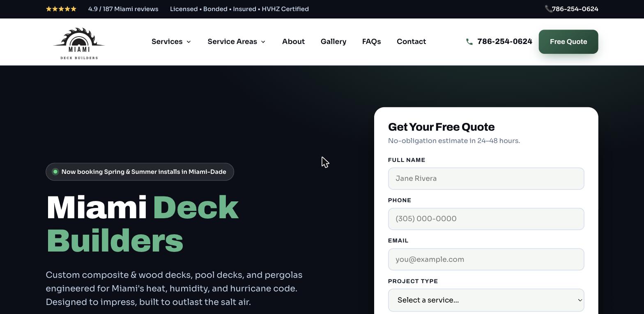The image size is (644, 314).
Task: Focus the Phone input field
Action: tap(486, 219)
